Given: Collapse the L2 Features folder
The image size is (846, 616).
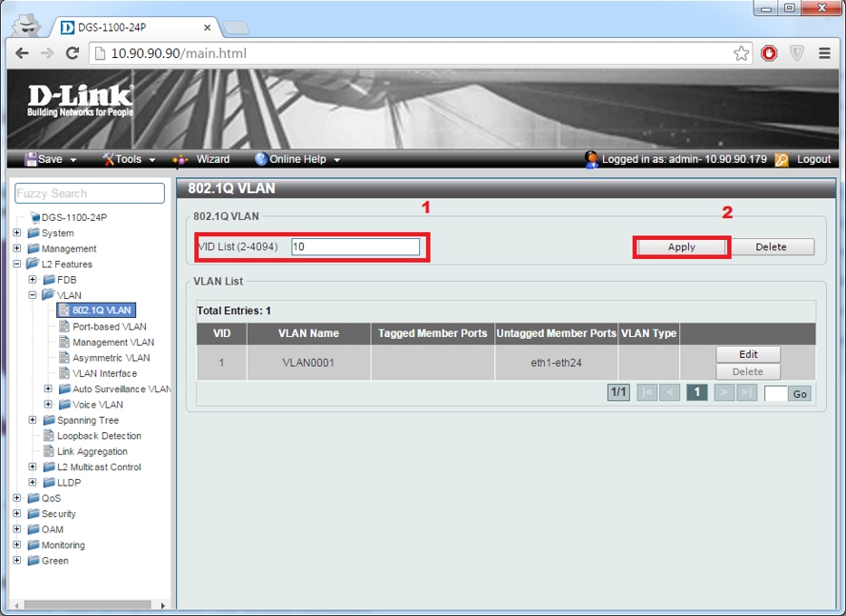Looking at the screenshot, I should (x=17, y=264).
